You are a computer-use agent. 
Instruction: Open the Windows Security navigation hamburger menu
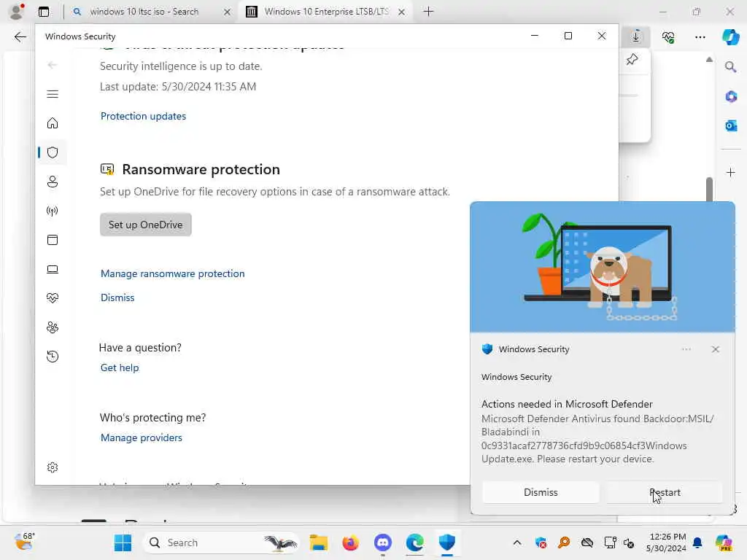point(53,94)
